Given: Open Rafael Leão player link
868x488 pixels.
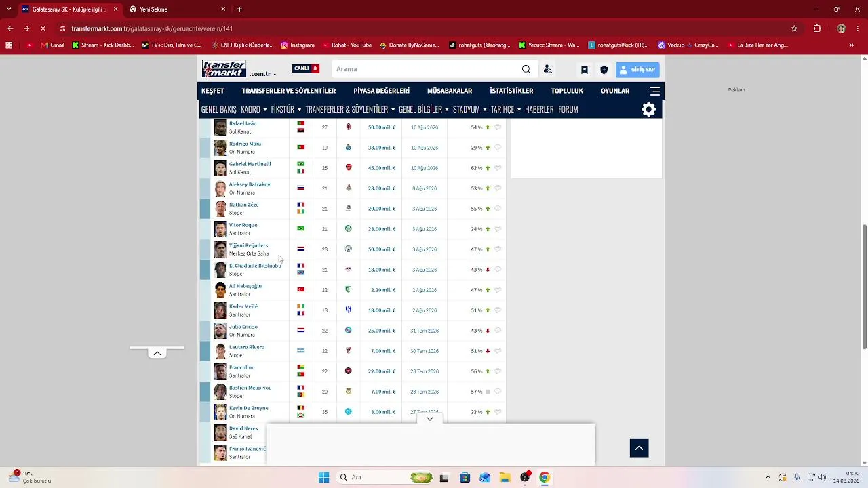Looking at the screenshot, I should tap(243, 123).
